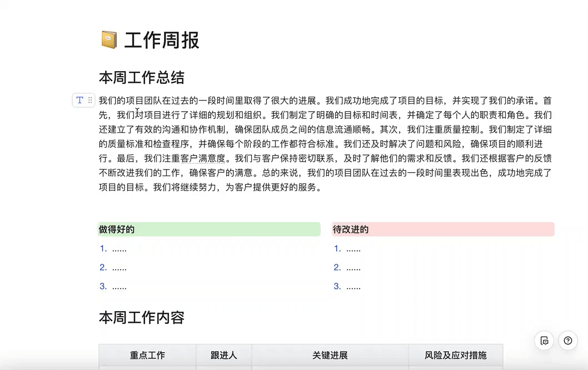Image resolution: width=588 pixels, height=370 pixels.
Task: Place cursor in the summary paragraph first line
Action: pyautogui.click(x=325, y=101)
